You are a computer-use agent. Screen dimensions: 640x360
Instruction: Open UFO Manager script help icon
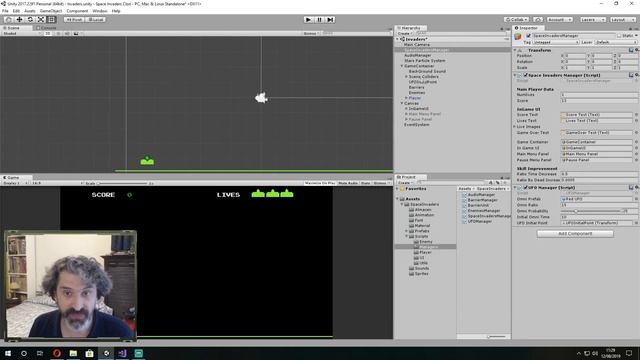coord(631,187)
